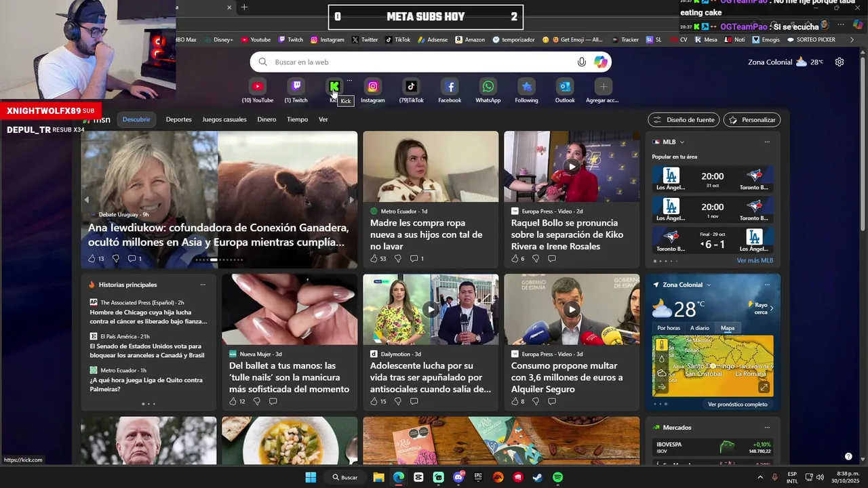Open the Disney+ bookmark

tap(218, 39)
